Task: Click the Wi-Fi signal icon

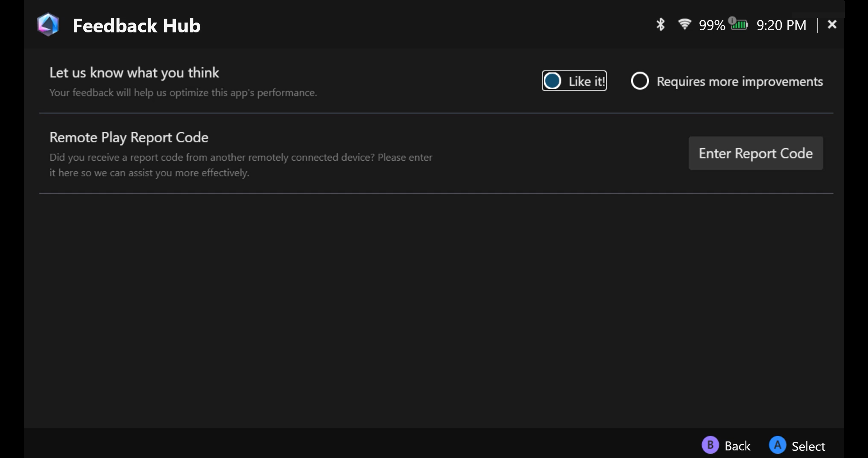Action: [684, 24]
